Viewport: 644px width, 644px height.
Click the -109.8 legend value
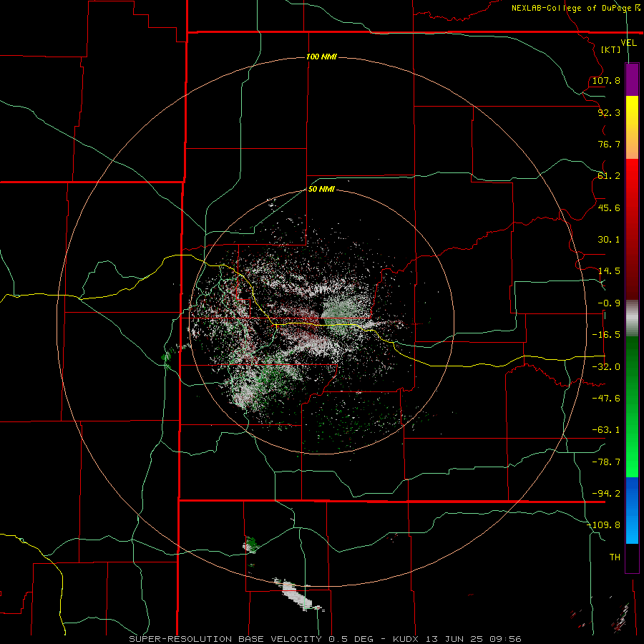point(604,525)
